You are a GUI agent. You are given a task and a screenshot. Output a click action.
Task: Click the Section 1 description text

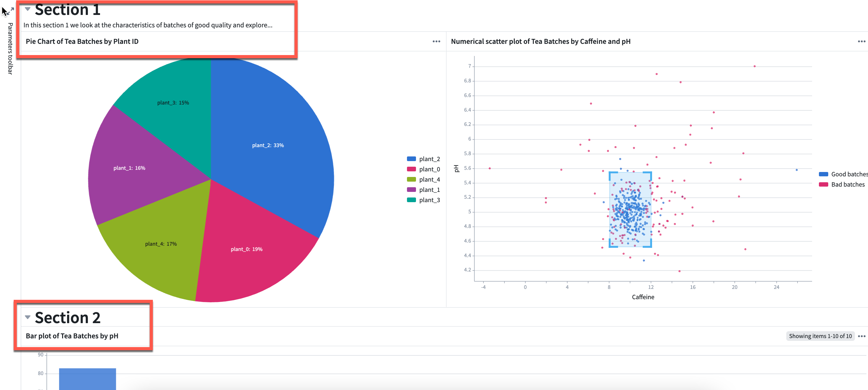pos(148,25)
